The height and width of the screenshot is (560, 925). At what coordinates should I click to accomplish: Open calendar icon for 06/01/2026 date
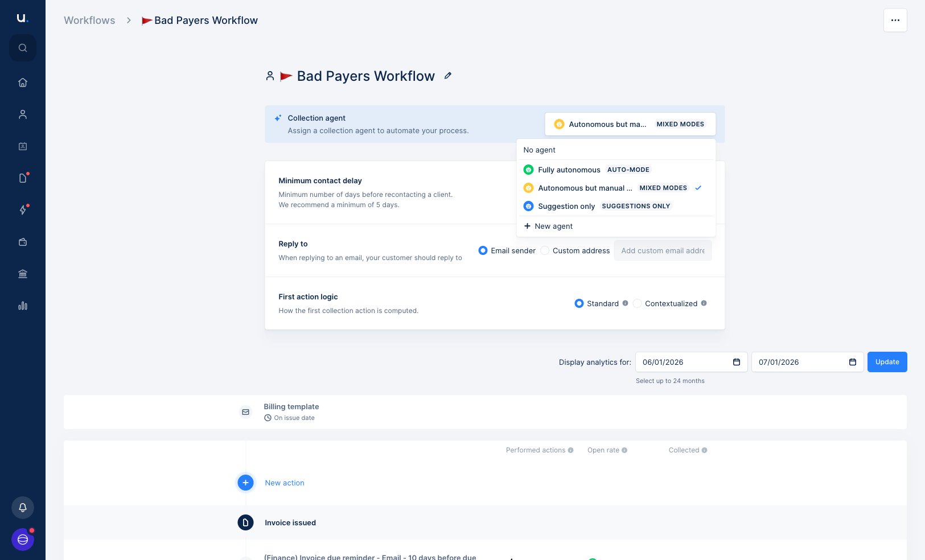point(737,362)
